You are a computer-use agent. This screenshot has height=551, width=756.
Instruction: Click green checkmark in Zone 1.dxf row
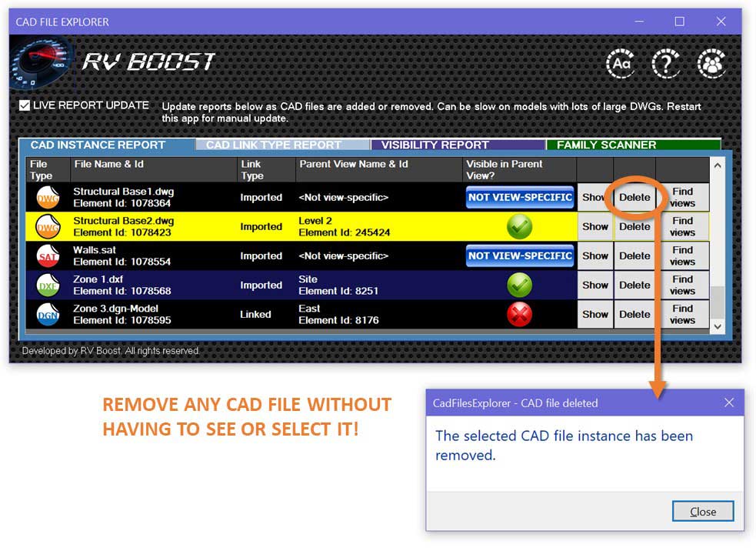[x=519, y=286]
